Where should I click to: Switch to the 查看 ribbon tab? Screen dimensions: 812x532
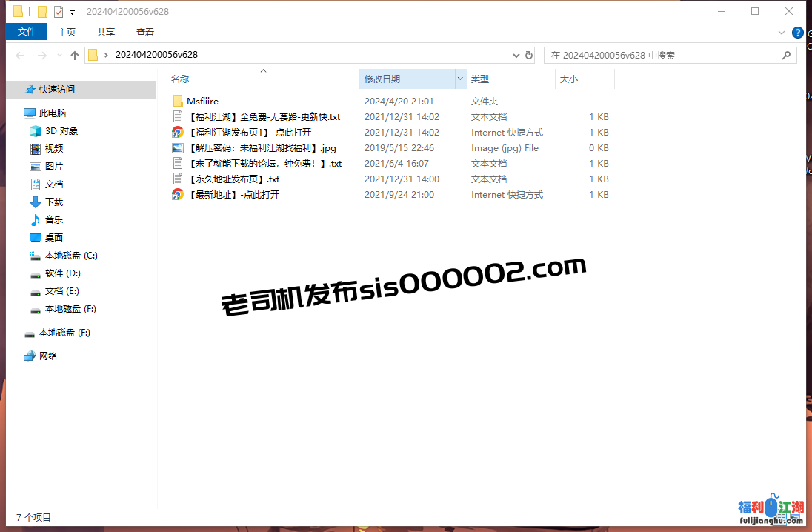pyautogui.click(x=145, y=32)
